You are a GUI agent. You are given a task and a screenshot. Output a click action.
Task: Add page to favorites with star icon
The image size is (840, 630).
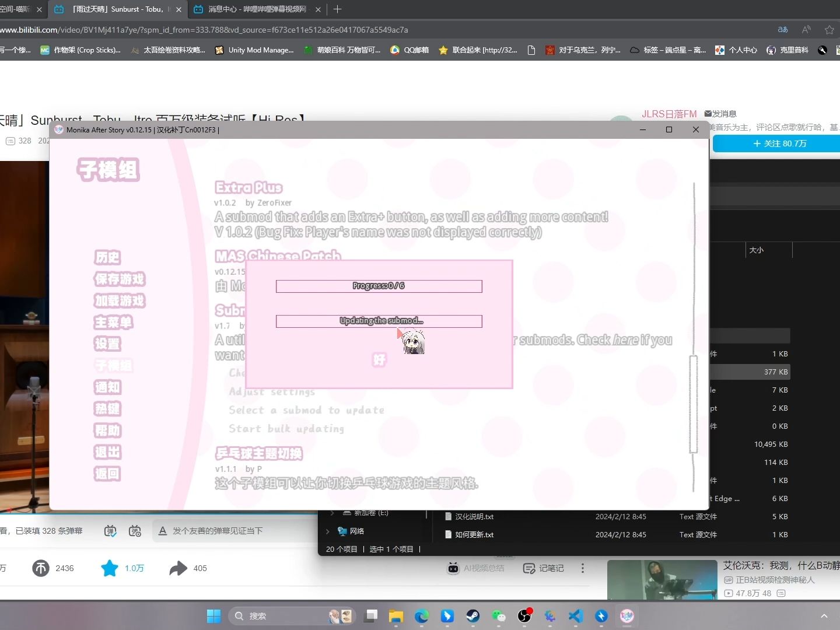(x=829, y=30)
